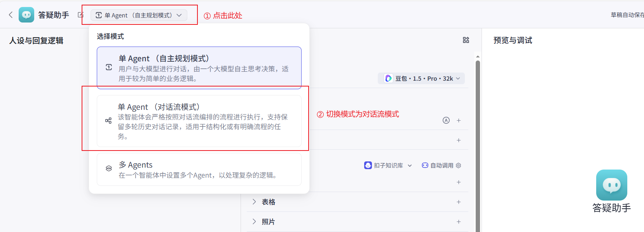Edit bot name with pencil icon

tap(80, 15)
